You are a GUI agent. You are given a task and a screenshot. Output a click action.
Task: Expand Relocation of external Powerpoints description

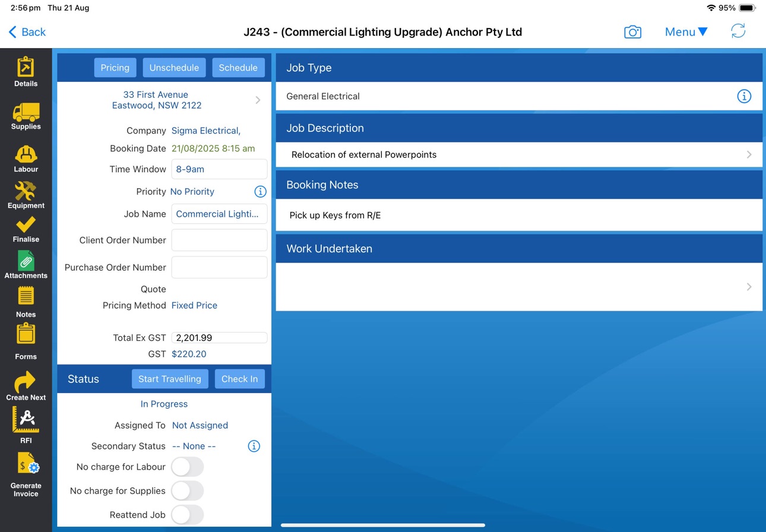(519, 154)
